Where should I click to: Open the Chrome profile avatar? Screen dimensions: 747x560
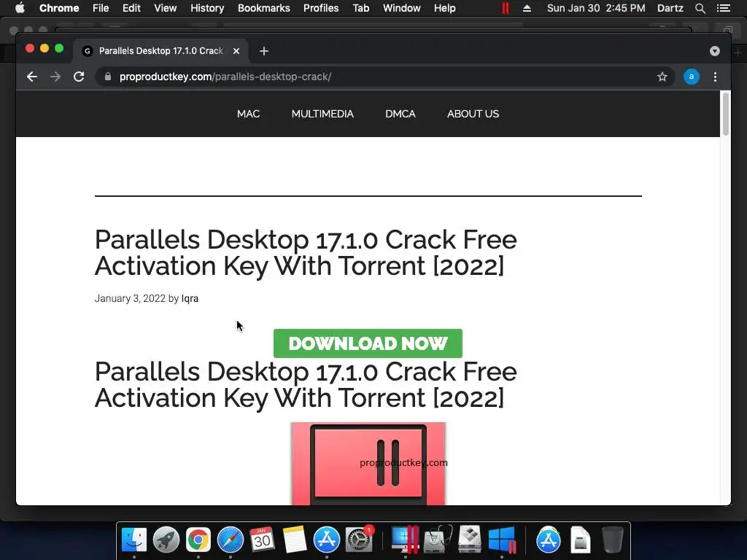692,77
